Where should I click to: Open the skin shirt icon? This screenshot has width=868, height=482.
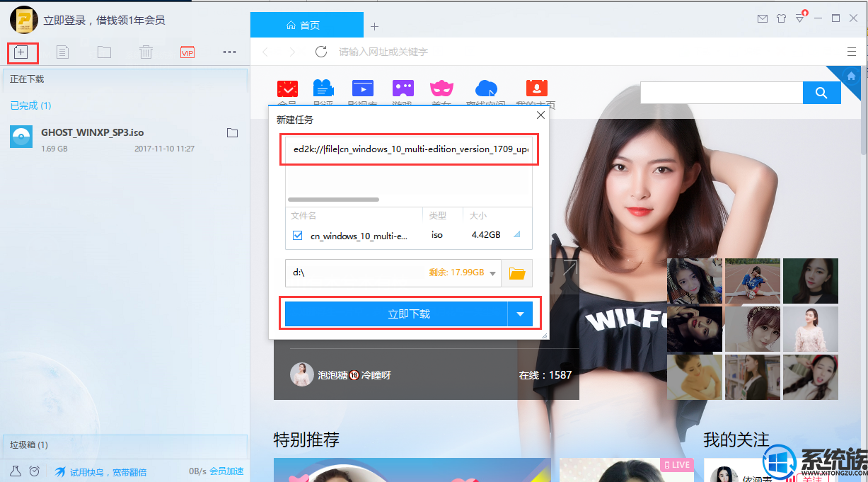tap(781, 18)
